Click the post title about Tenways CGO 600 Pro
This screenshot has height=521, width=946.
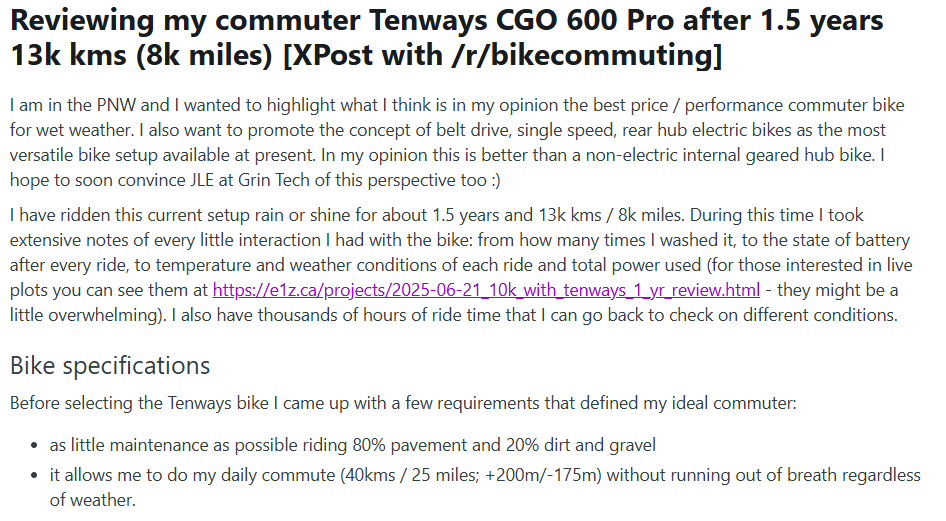point(446,22)
